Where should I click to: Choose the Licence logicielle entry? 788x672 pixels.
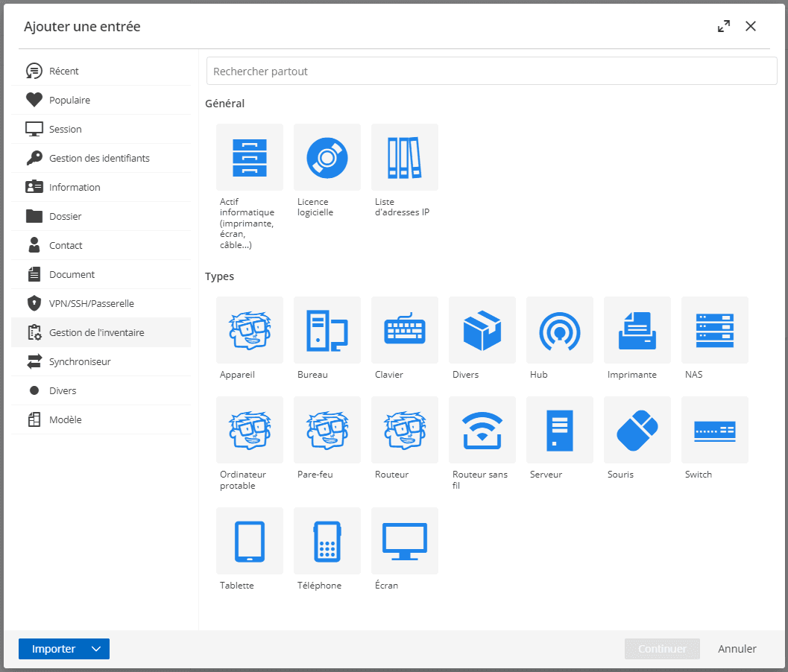[327, 157]
